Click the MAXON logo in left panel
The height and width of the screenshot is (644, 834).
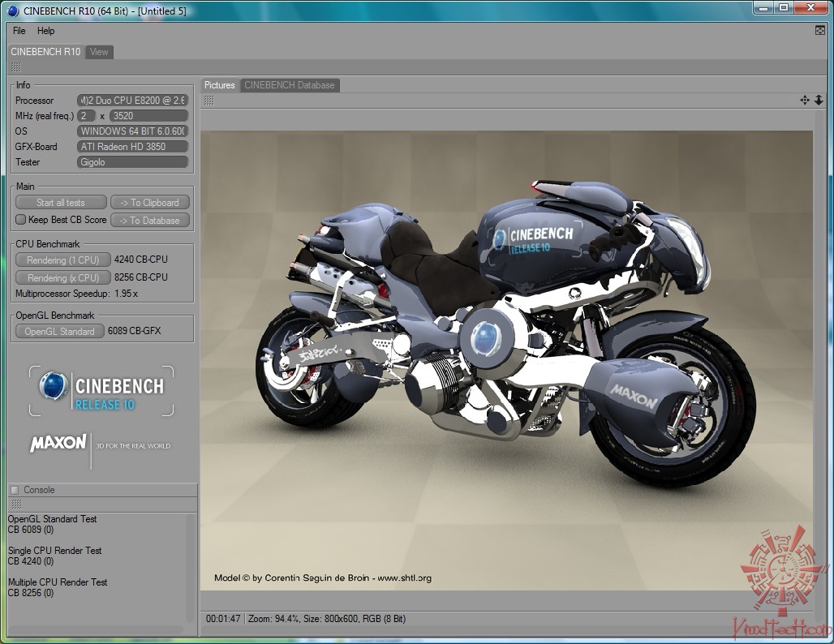click(58, 443)
